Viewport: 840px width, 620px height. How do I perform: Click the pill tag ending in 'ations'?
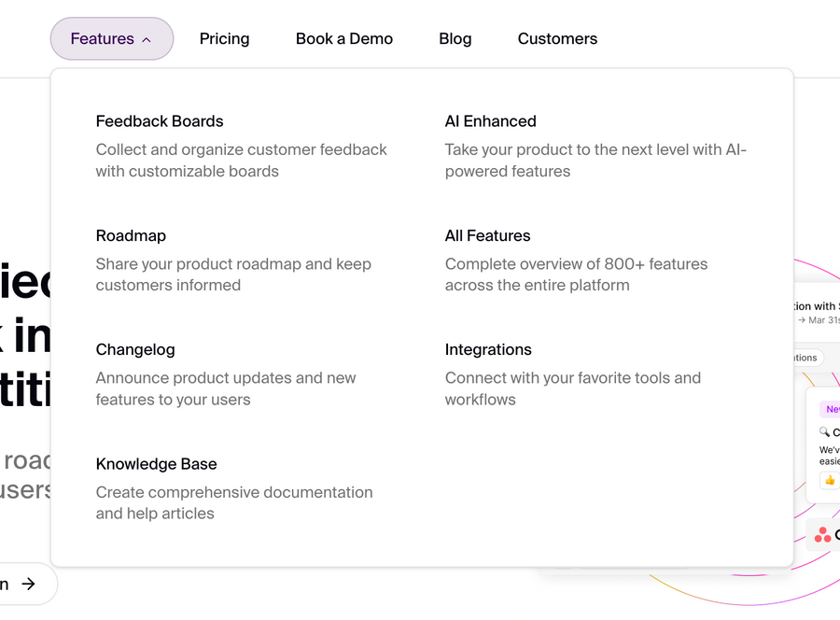[807, 358]
